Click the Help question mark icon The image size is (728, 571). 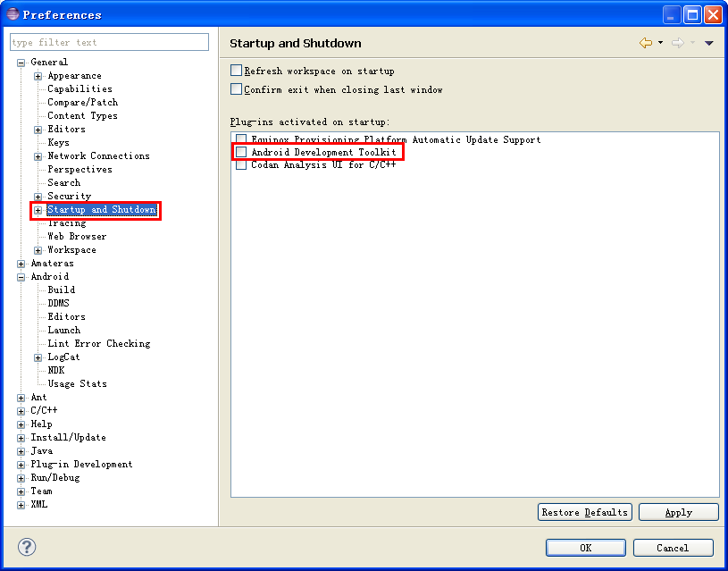coord(27,546)
